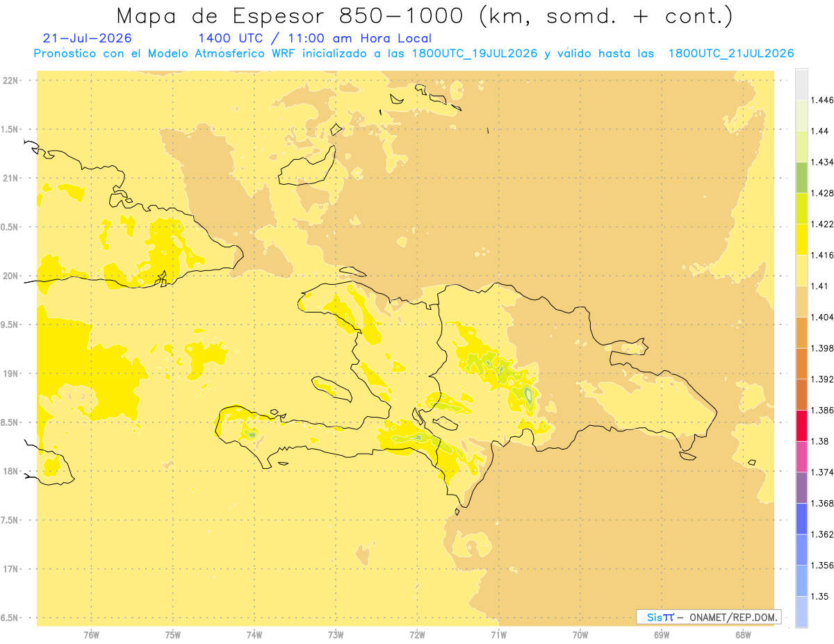Click the time label "1400 UTC / 11:00 am Hora Local"
834x644 pixels.
click(x=315, y=38)
